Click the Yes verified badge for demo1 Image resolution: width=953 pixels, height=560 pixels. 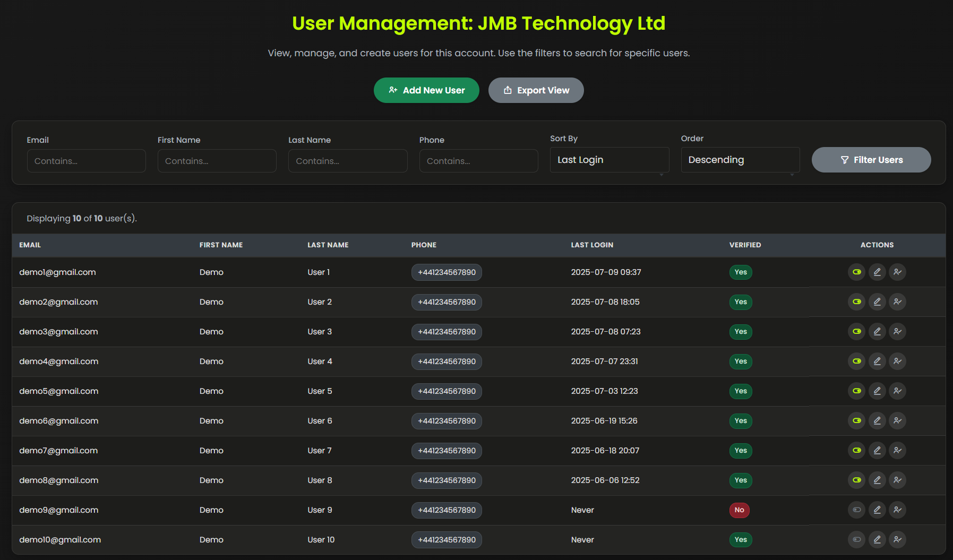coord(741,272)
